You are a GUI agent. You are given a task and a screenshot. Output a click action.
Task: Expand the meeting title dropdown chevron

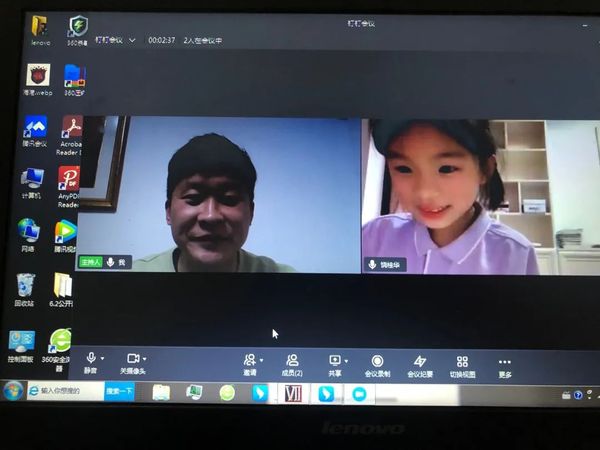point(132,40)
